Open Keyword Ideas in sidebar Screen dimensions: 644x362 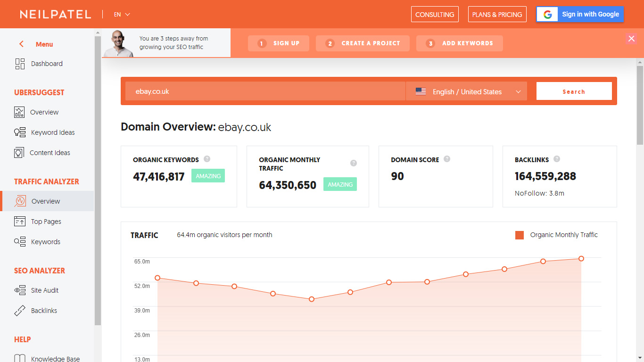[53, 132]
